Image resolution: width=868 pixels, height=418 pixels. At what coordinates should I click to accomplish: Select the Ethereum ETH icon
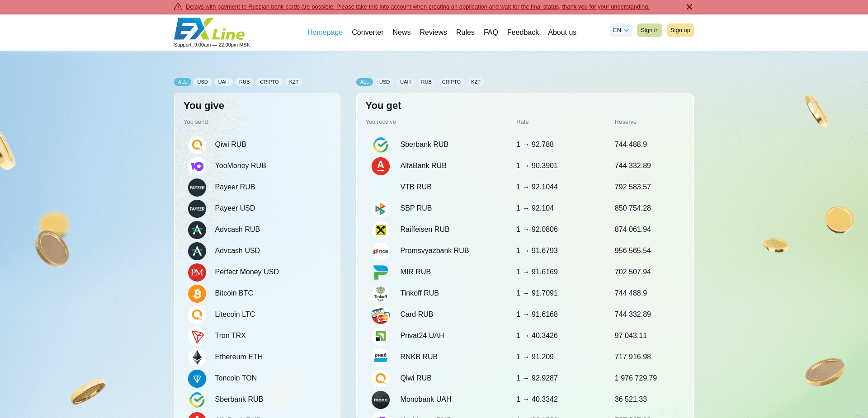coord(197,357)
